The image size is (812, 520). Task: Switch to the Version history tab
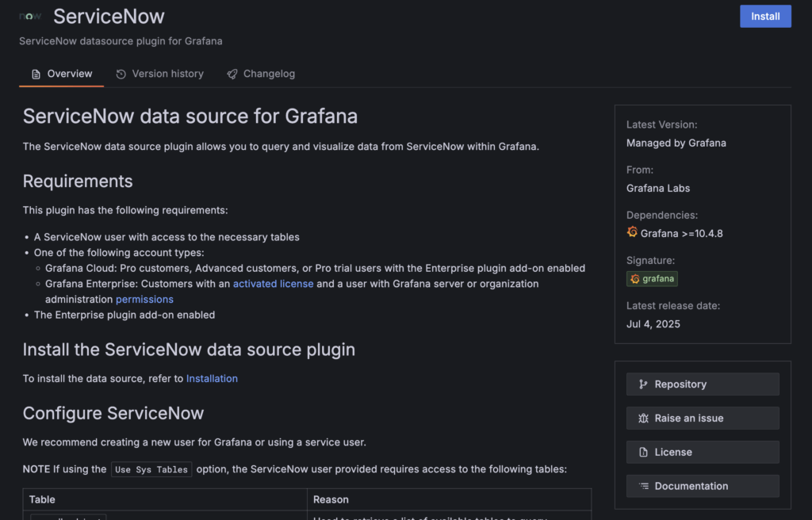tap(167, 73)
